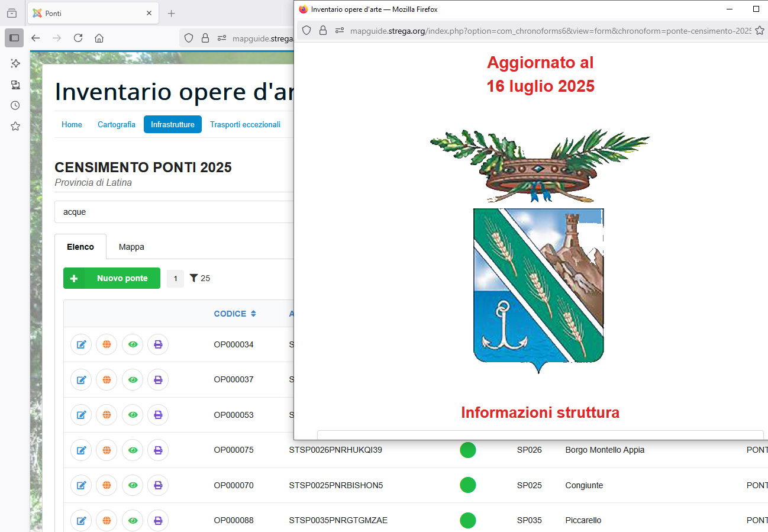Open Trasporti eccezionali link

coord(245,124)
